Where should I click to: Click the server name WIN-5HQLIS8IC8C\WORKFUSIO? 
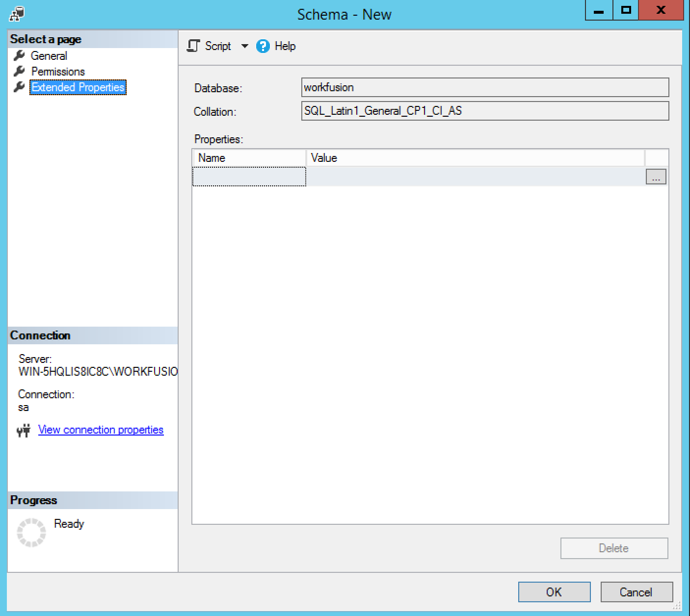tap(98, 371)
